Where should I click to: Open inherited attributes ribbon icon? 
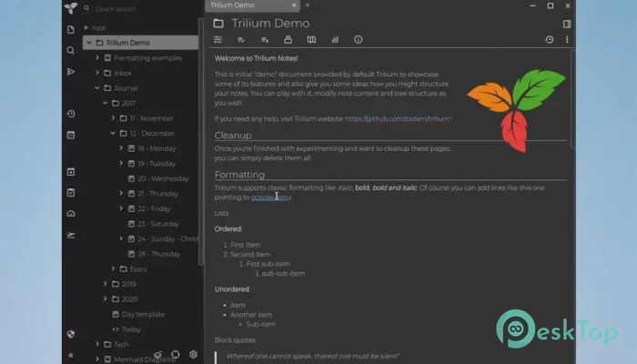pyautogui.click(x=265, y=39)
